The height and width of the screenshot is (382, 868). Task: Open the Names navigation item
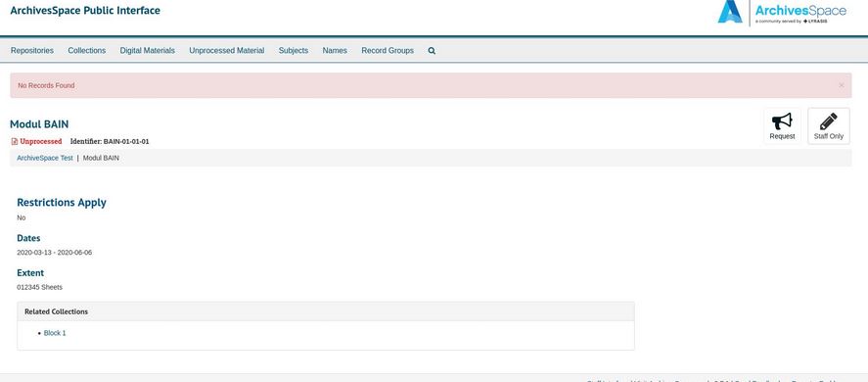[335, 51]
